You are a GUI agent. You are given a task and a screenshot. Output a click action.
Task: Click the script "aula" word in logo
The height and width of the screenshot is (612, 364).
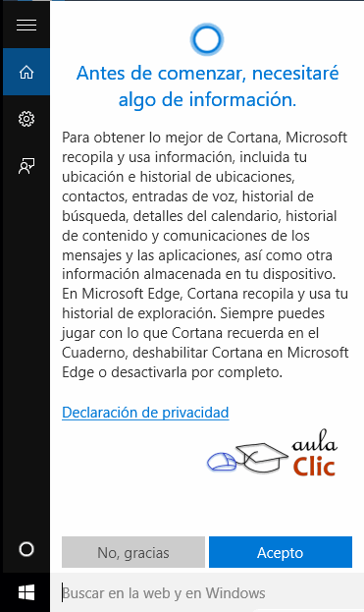point(315,443)
